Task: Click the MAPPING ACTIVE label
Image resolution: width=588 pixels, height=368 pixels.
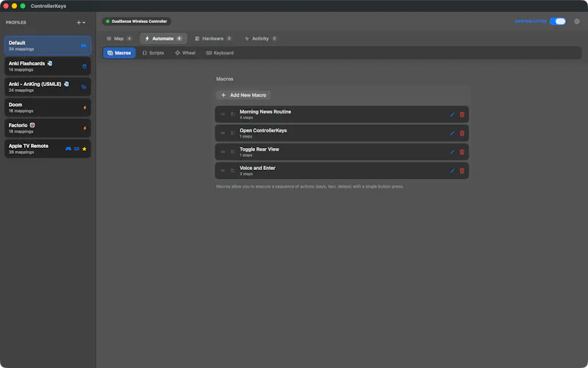Action: coord(530,21)
